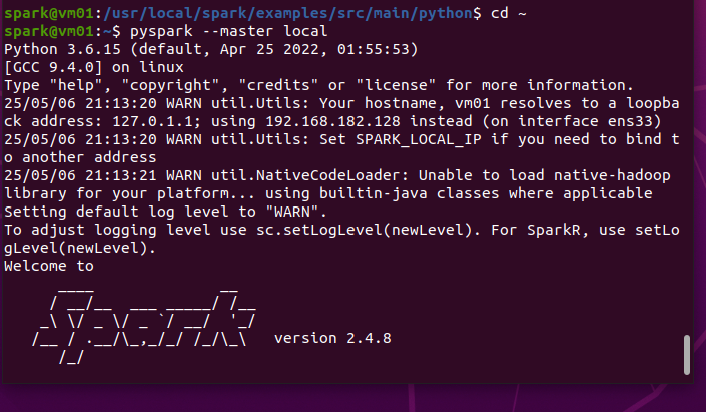
Task: Click the 'cd ~' command text
Action: (509, 13)
